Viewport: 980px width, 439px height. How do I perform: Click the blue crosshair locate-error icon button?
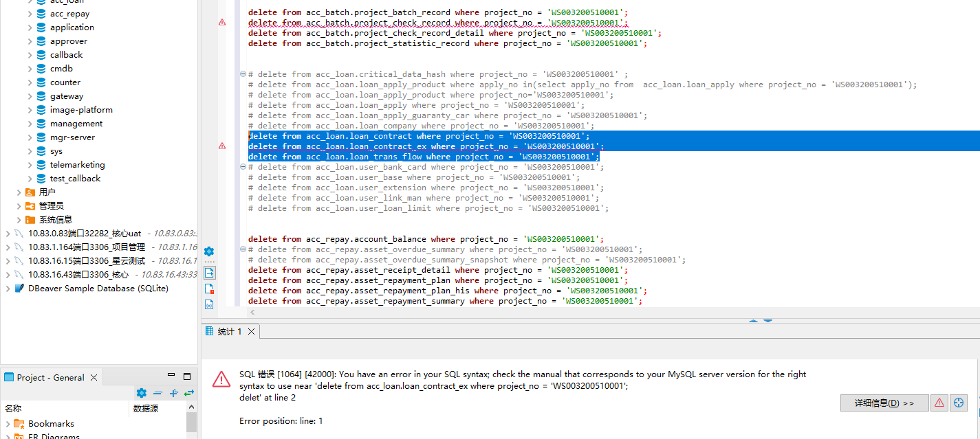click(959, 403)
